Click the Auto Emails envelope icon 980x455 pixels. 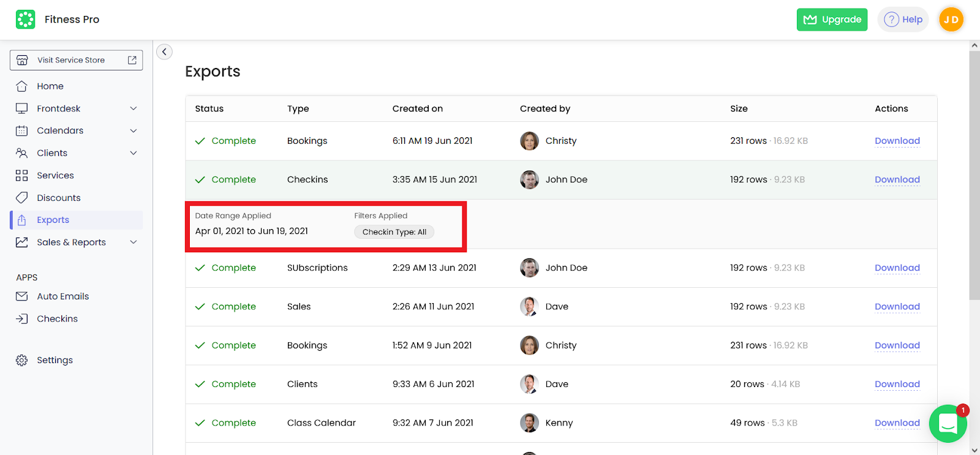pos(22,296)
